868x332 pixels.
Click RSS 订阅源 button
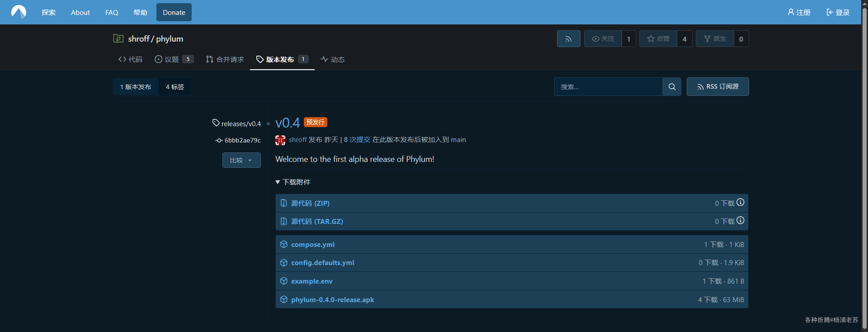pos(718,87)
